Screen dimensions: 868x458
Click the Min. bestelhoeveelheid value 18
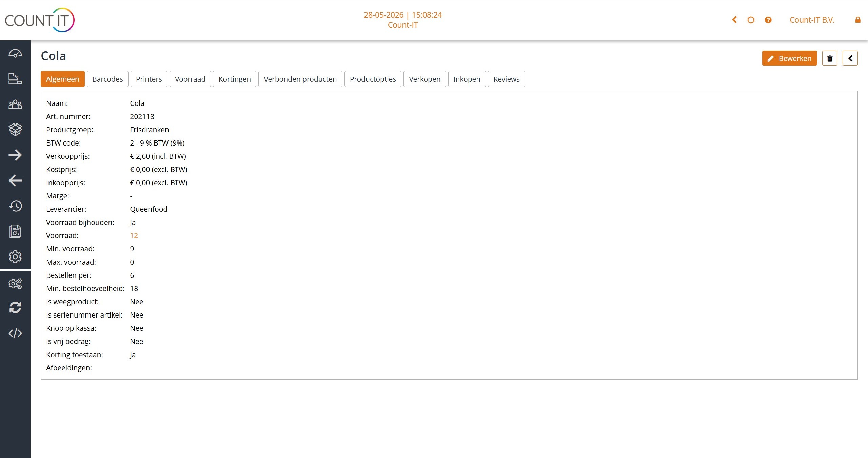coord(134,288)
